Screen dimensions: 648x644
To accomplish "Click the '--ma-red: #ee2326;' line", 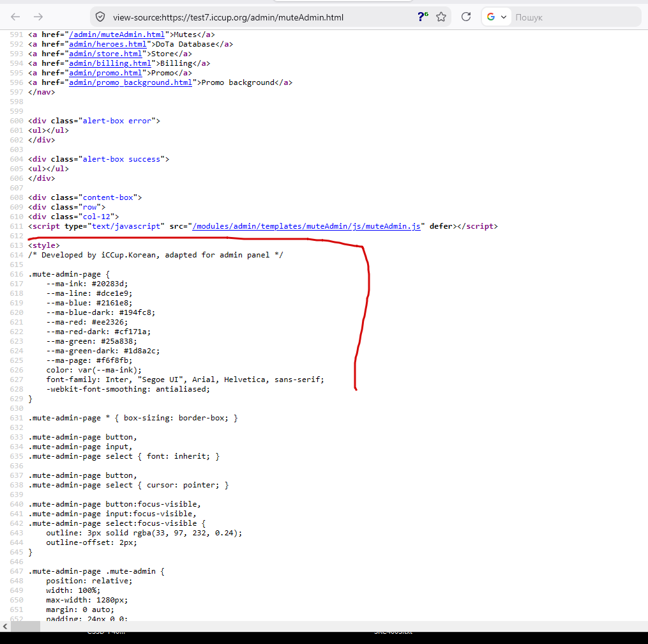I will tap(87, 322).
